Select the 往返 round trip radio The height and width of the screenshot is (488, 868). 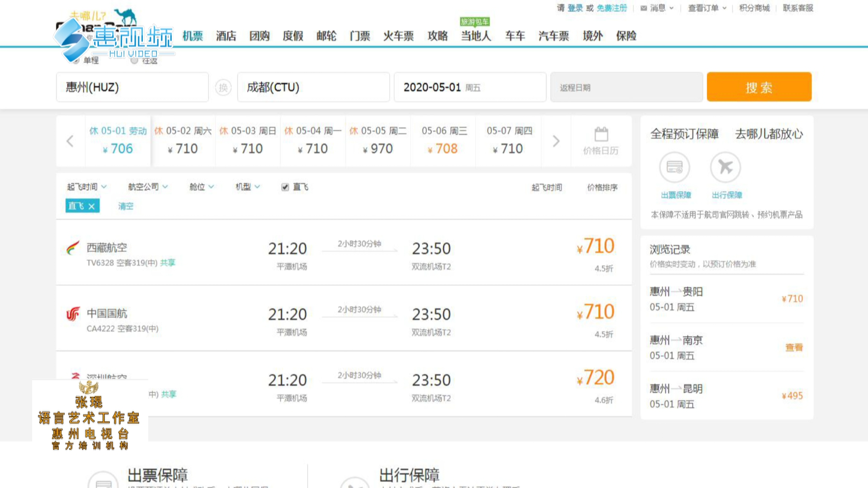[x=134, y=61]
